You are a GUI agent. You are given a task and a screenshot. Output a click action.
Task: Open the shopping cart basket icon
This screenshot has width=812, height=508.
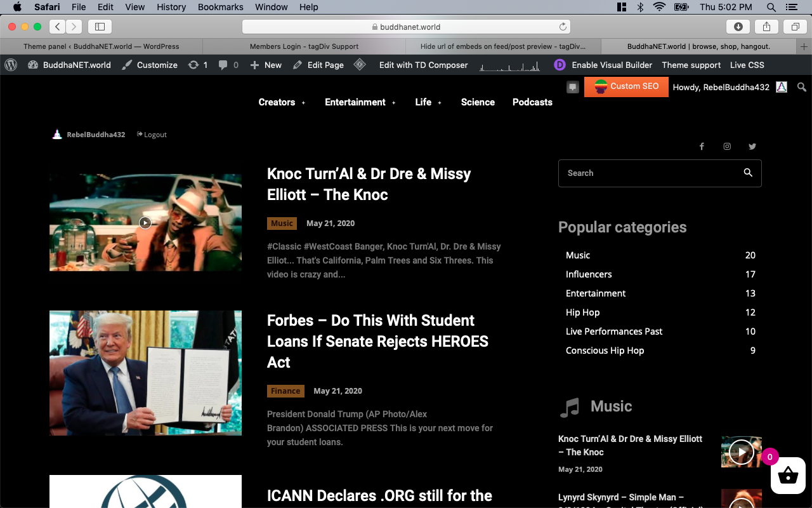coord(787,475)
